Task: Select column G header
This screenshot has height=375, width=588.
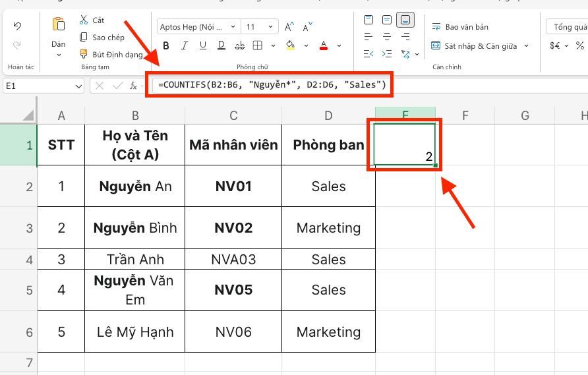Action: (x=525, y=115)
